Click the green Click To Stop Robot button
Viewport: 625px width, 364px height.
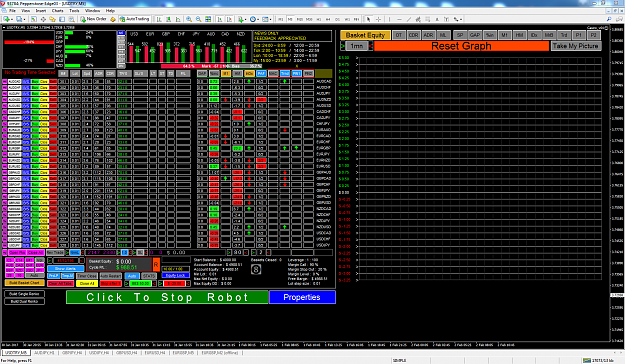167,297
